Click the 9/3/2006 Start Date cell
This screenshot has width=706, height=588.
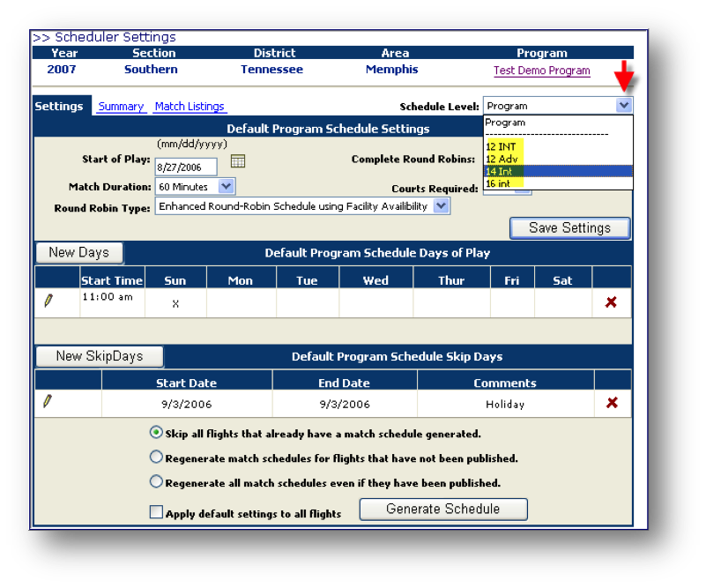(x=186, y=404)
